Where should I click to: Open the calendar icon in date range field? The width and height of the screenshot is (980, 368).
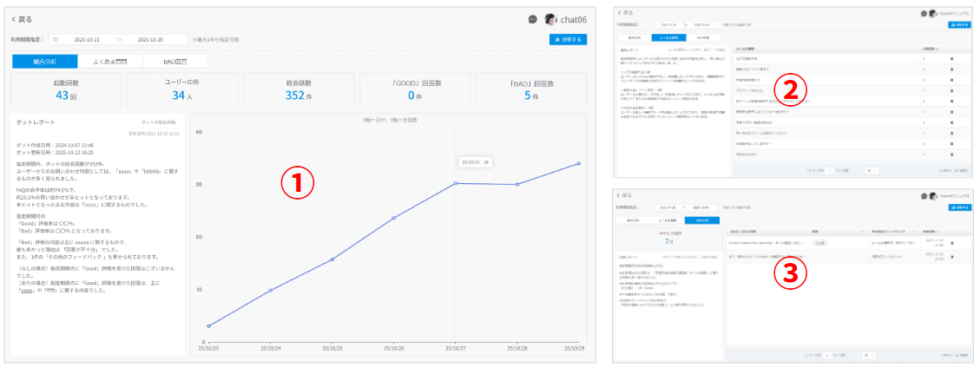point(56,40)
